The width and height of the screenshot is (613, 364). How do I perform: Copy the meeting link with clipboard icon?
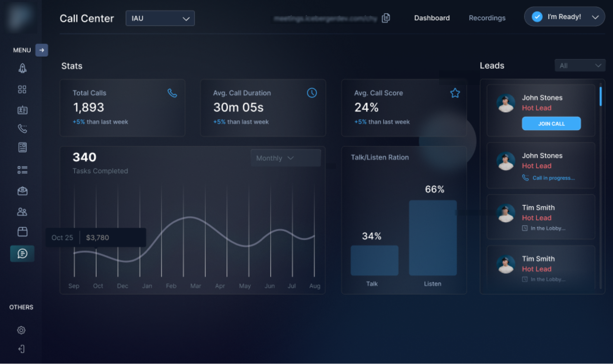click(x=386, y=18)
